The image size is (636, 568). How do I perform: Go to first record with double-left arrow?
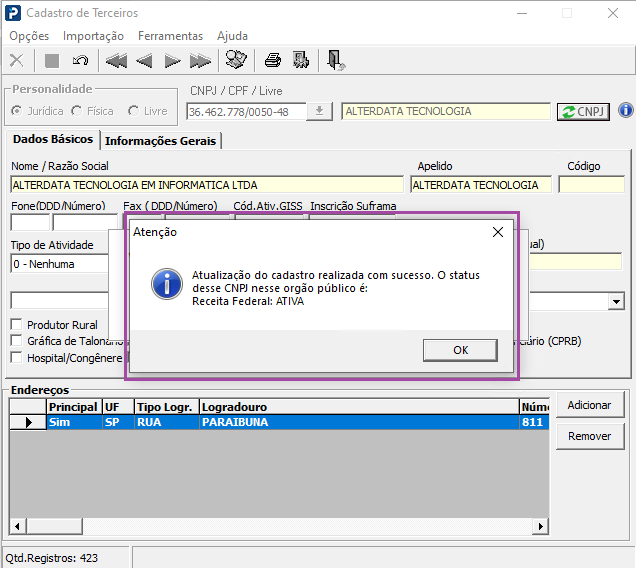pos(116,61)
